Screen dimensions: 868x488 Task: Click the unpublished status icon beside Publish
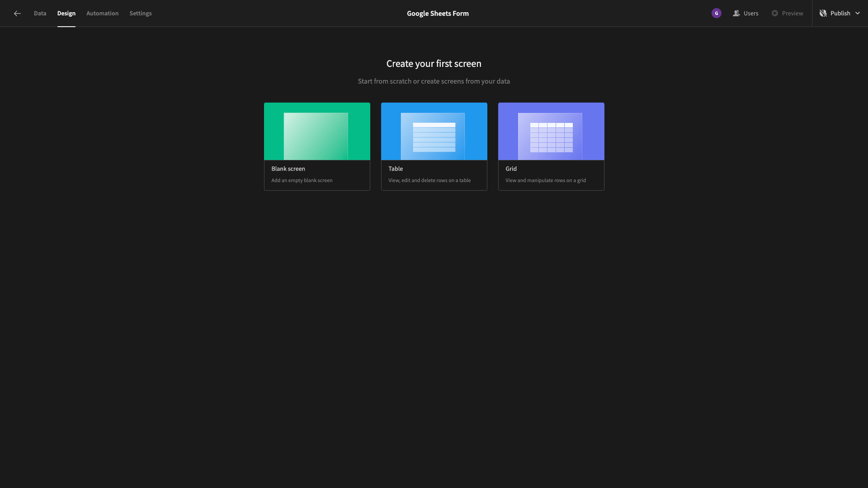click(x=824, y=13)
